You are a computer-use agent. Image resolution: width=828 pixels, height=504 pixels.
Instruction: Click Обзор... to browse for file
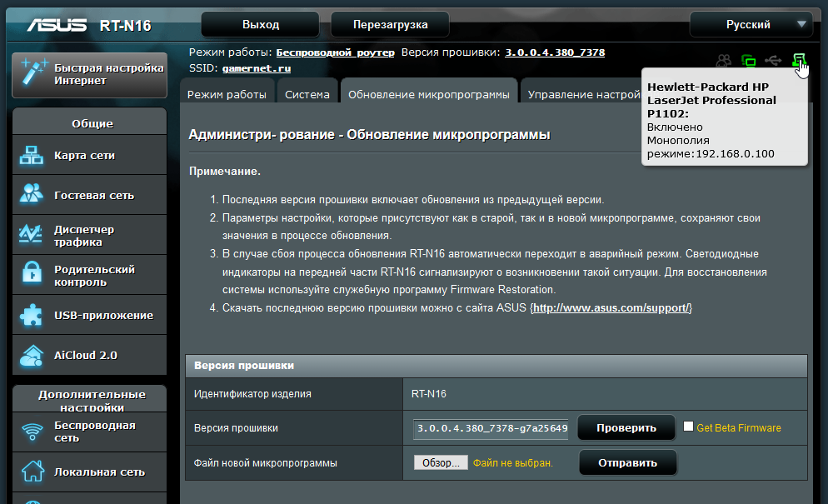(x=441, y=463)
